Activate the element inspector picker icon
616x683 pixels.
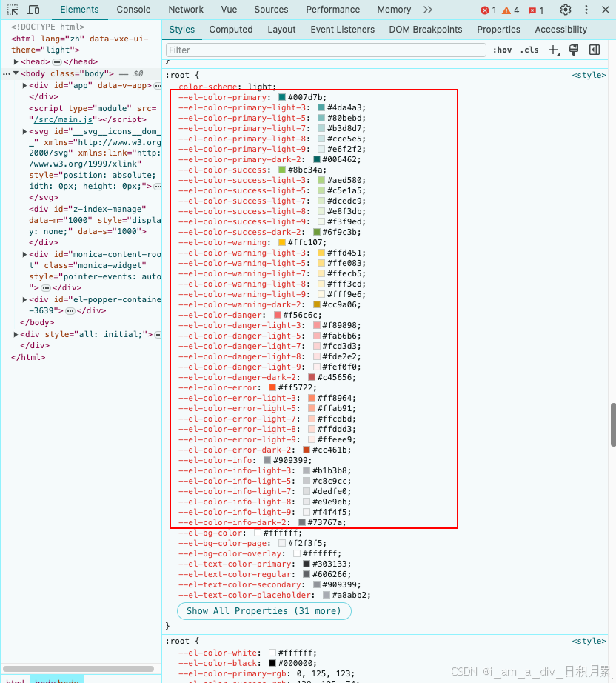pos(13,10)
